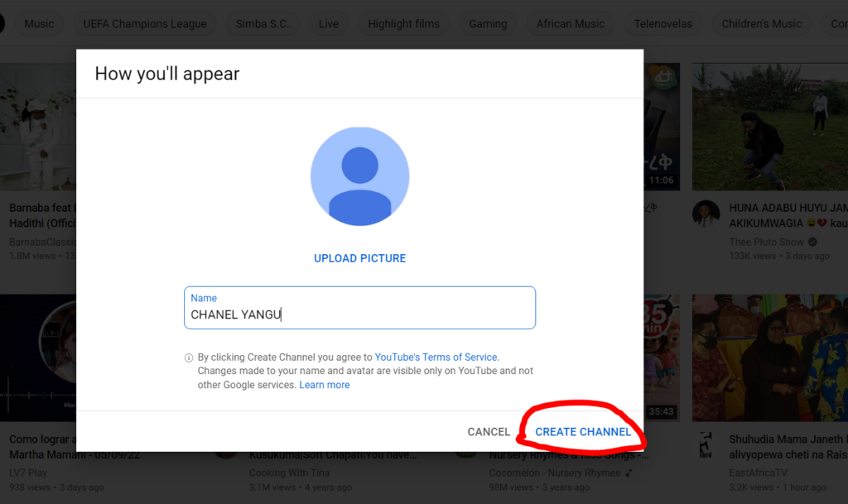
Task: Open Cocomelon - Nursery Rhymes channel name
Action: 554,473
